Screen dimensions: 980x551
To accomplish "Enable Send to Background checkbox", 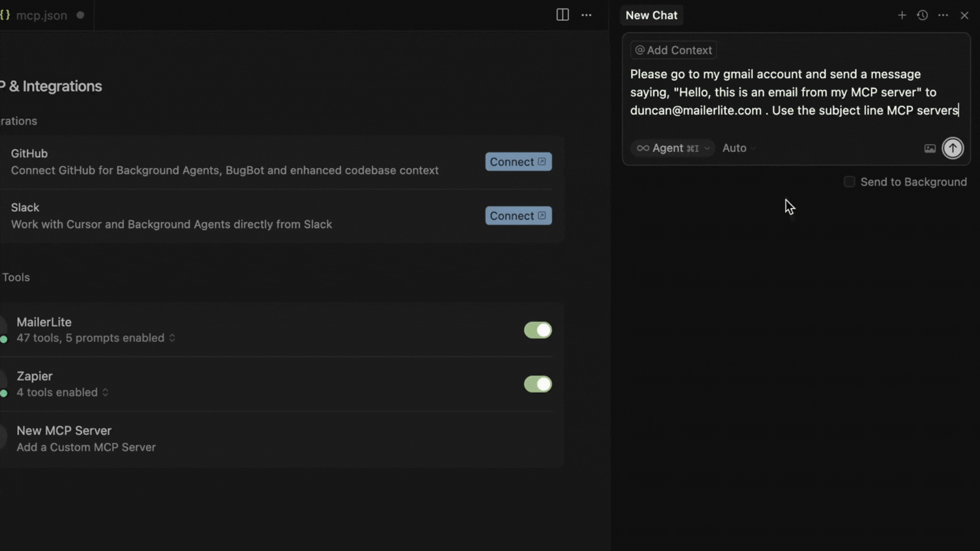I will point(849,182).
